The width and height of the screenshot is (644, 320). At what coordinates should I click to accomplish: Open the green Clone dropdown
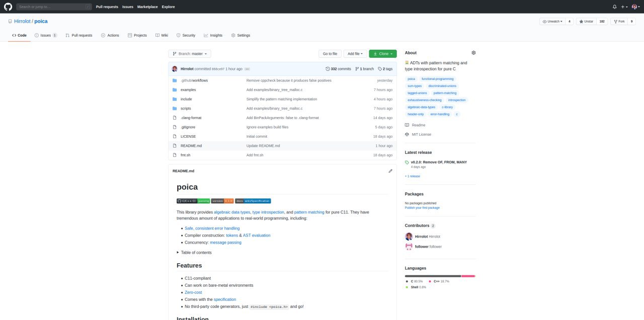(383, 54)
